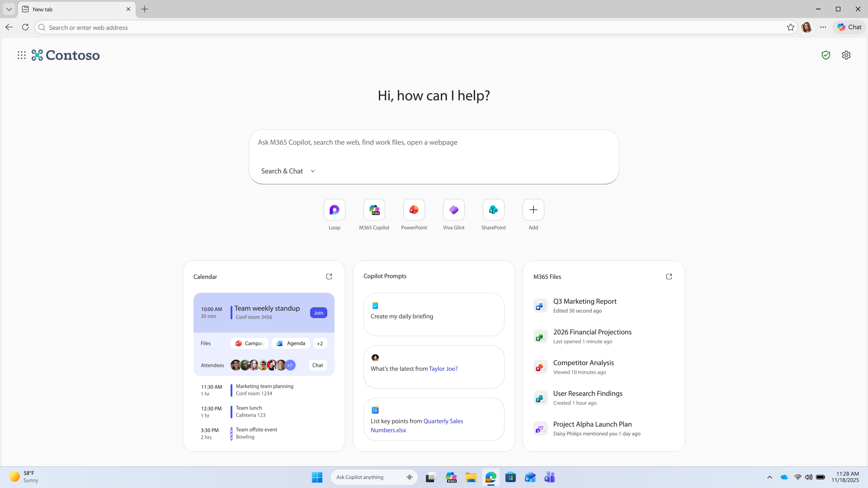The image size is (868, 488).
Task: Open the M365 Copilot shortcut
Action: click(x=374, y=210)
